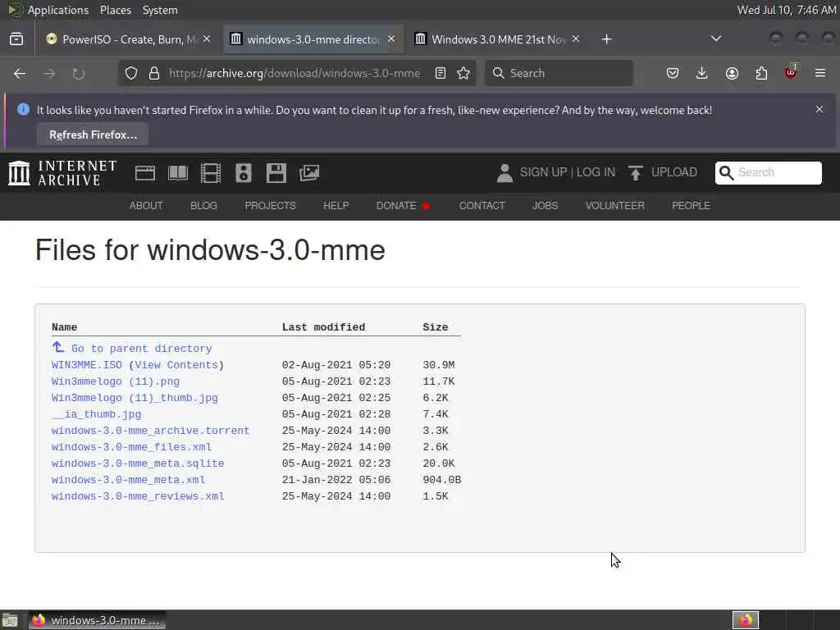This screenshot has width=840, height=630.
Task: Click View Contents of the ISO
Action: [176, 365]
